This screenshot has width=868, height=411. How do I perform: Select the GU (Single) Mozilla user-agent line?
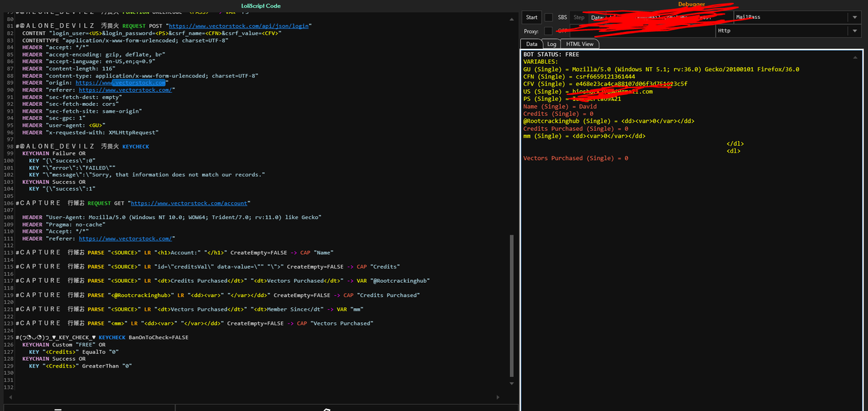[661, 69]
